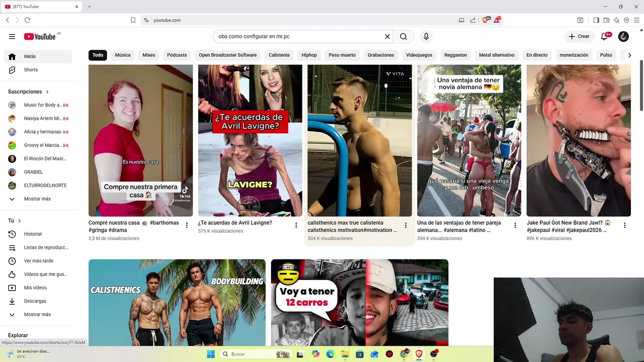Toggle the browser sidebar panel
Viewport: 644px width, 362px height.
tap(596, 20)
